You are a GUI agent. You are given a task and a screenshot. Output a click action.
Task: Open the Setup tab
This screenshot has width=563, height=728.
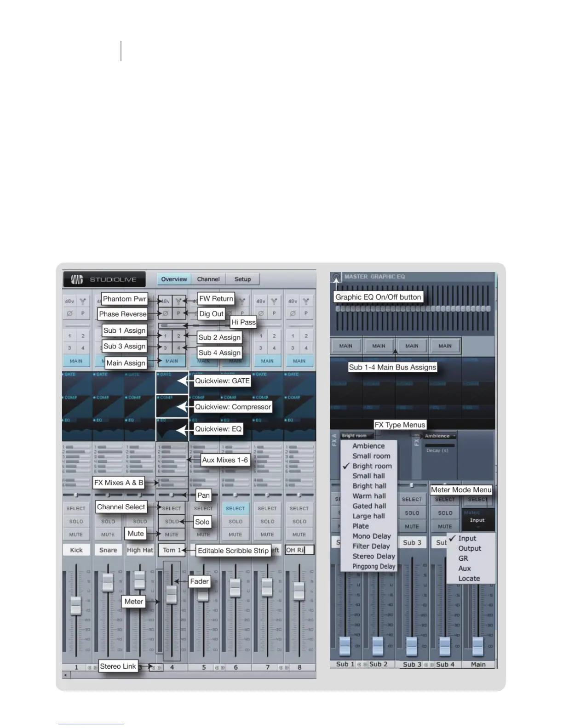[x=243, y=279]
